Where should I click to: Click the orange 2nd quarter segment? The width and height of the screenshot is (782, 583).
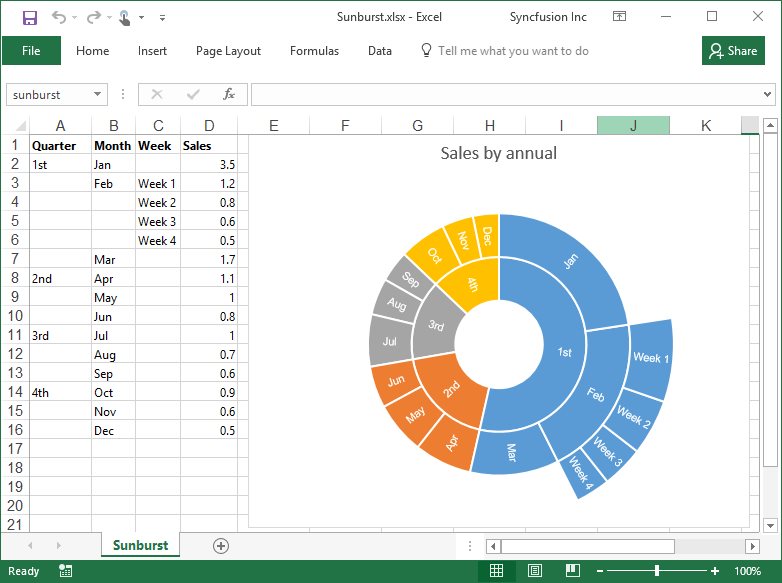click(452, 389)
